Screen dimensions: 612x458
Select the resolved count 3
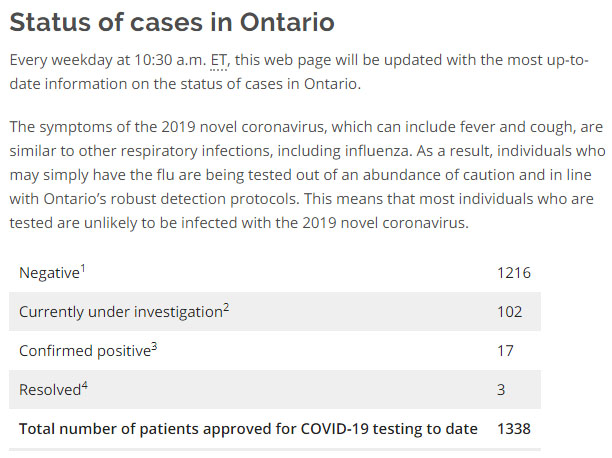(x=501, y=390)
